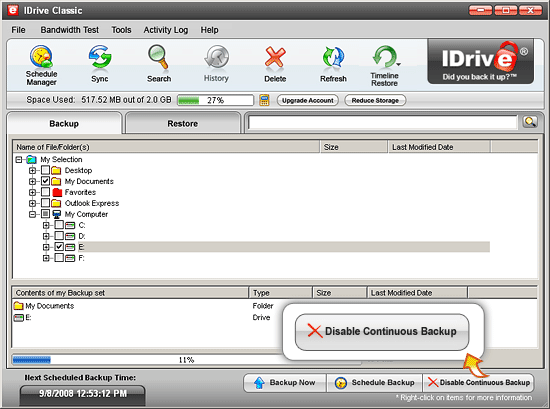
Task: Expand the F: drive node
Action: tap(46, 258)
